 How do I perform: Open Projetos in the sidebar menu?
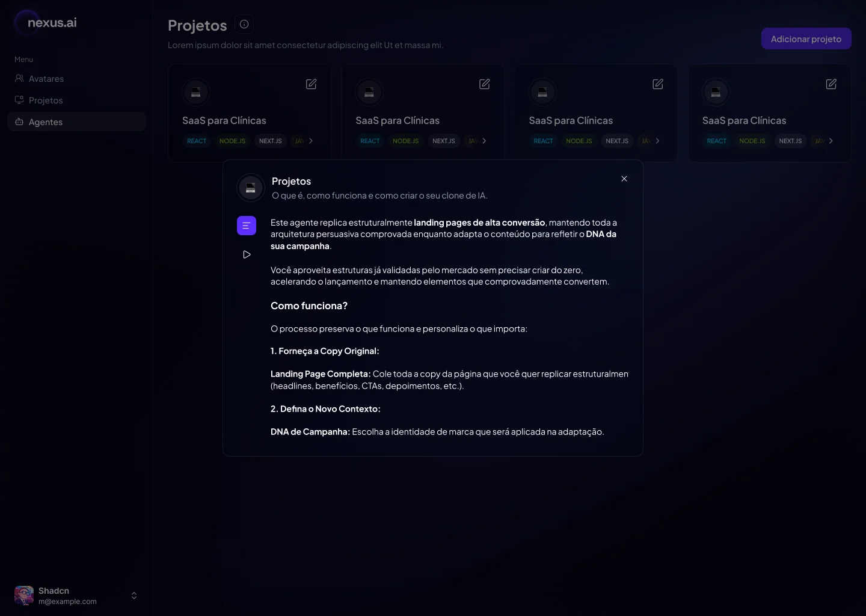click(46, 100)
